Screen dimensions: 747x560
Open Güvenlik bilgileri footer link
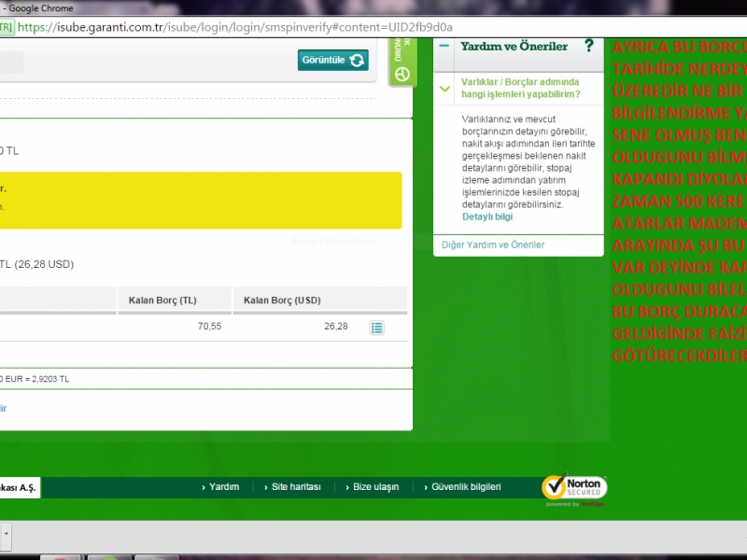[x=465, y=487]
